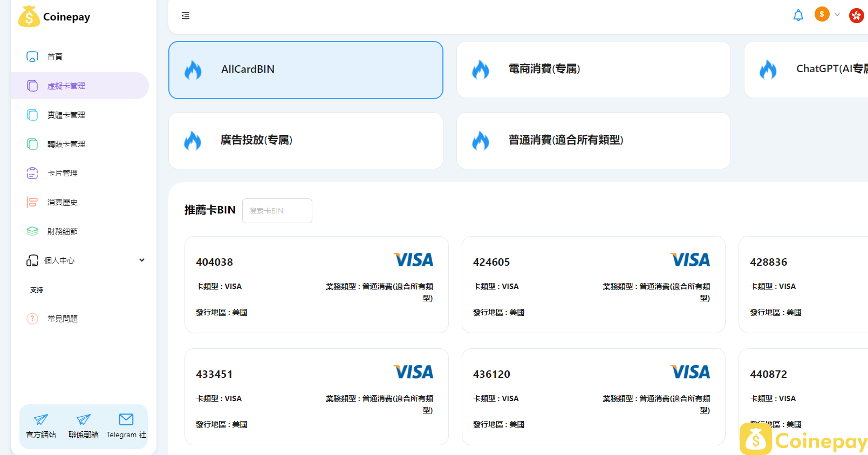
Task: Click the 支持 section label
Action: 37,289
